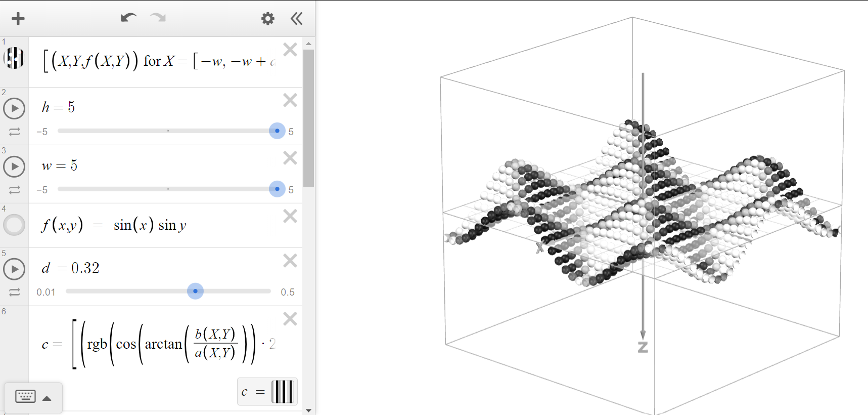Play the w slider animation
The height and width of the screenshot is (415, 868).
pyautogui.click(x=14, y=167)
